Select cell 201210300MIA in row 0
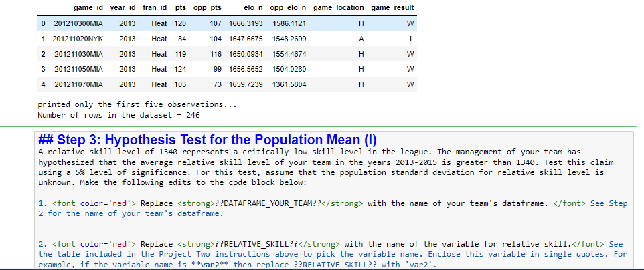Viewport: 644px width, 270px height. pyautogui.click(x=78, y=24)
